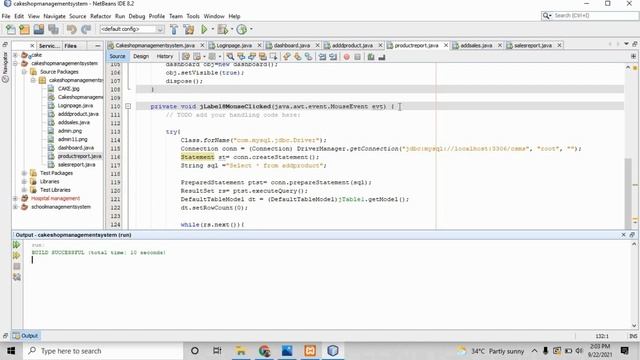
Task: Expand the Test Packages node
Action: click(x=24, y=173)
